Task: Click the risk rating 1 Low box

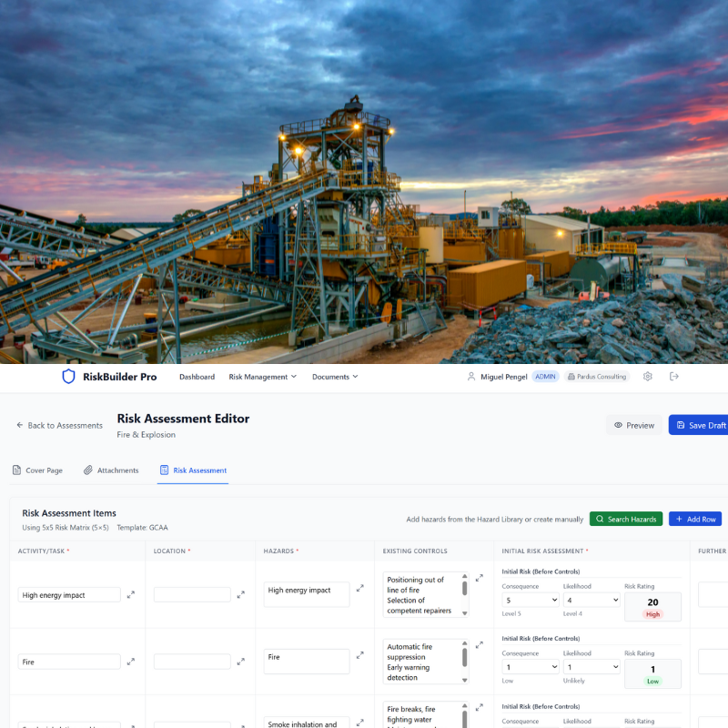Action: 652,673
